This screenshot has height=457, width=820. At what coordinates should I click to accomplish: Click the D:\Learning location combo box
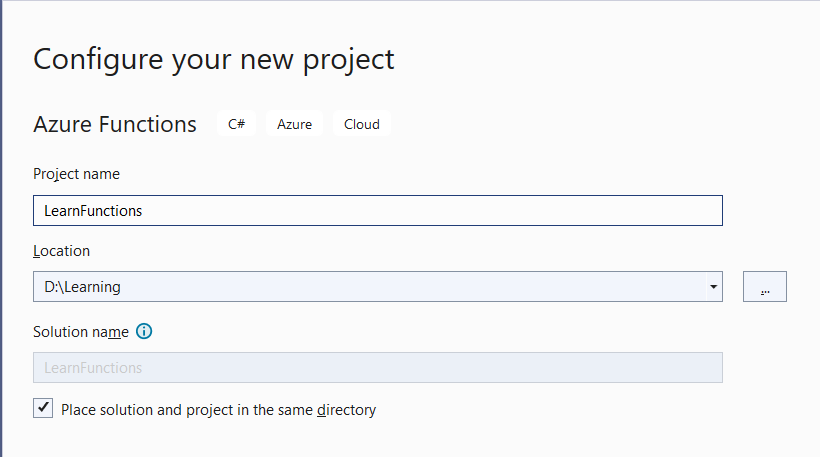[x=378, y=287]
